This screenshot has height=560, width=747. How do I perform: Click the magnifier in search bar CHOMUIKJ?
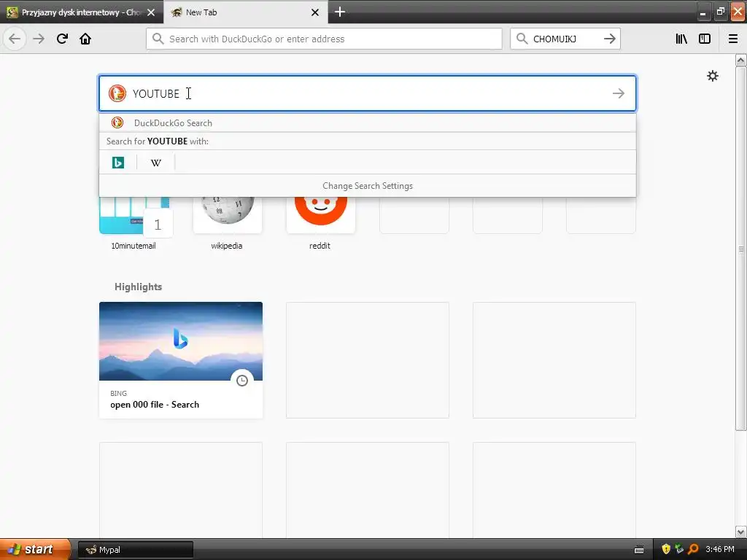pyautogui.click(x=522, y=39)
